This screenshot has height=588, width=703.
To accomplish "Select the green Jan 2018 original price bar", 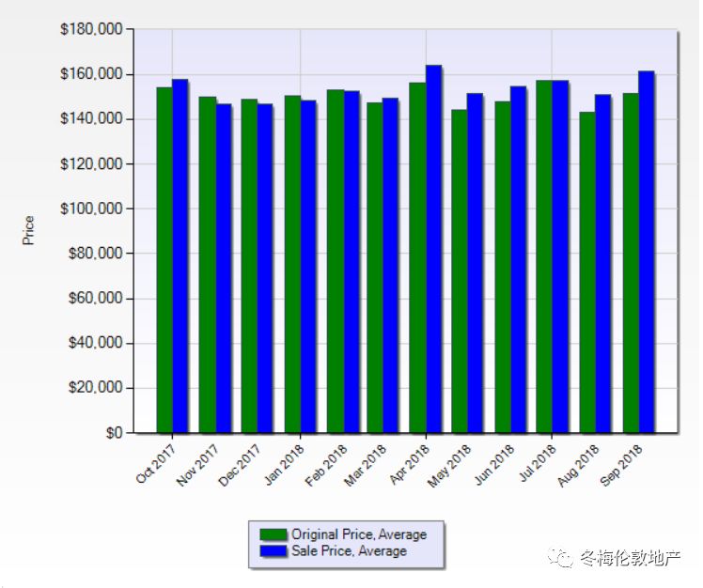I will (x=292, y=264).
